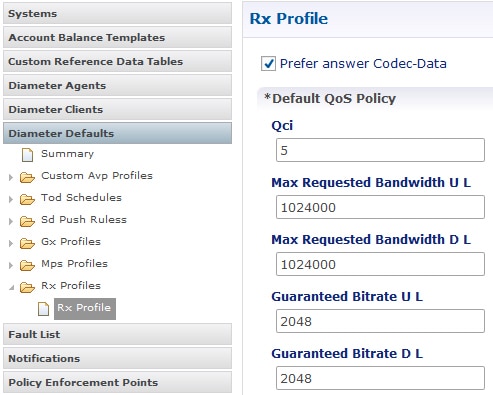Click the Summary page icon
The image size is (493, 395).
pos(27,155)
